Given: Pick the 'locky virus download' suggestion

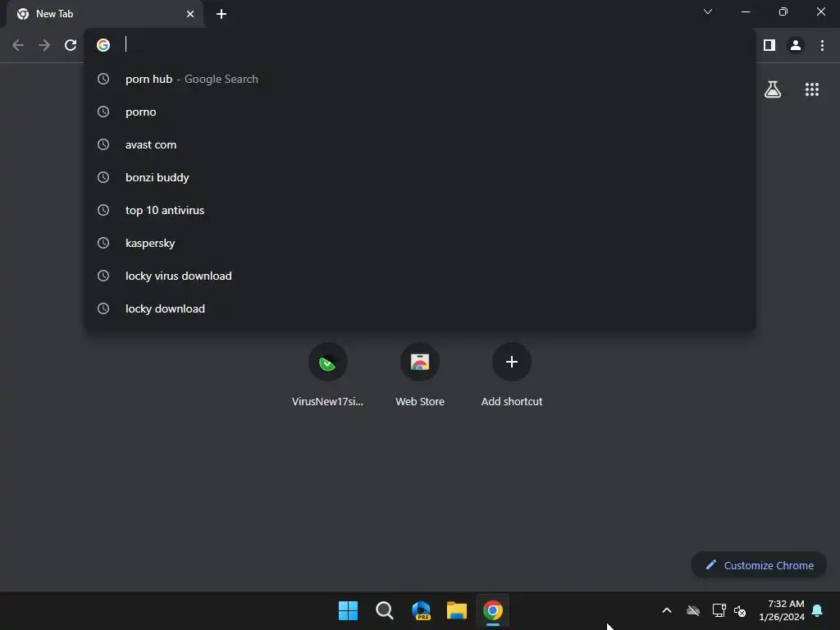Looking at the screenshot, I should click(x=420, y=276).
